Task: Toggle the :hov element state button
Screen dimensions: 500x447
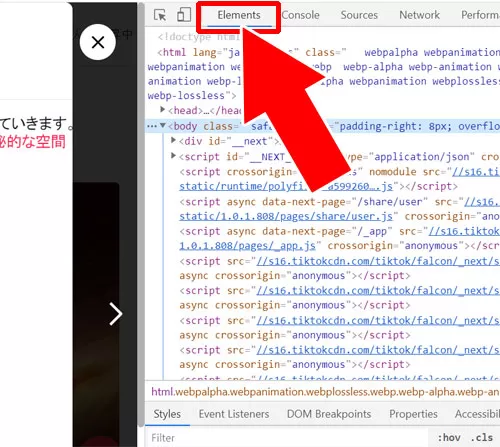Action: click(x=449, y=438)
